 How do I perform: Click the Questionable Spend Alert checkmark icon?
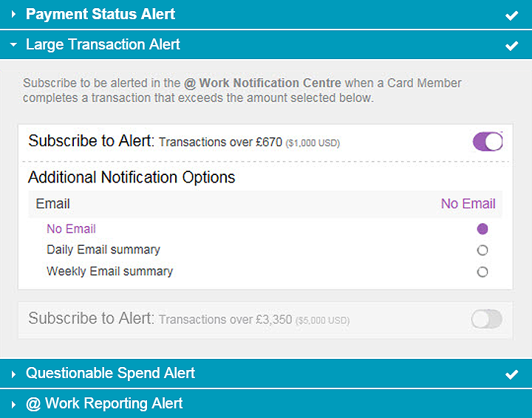(x=511, y=374)
